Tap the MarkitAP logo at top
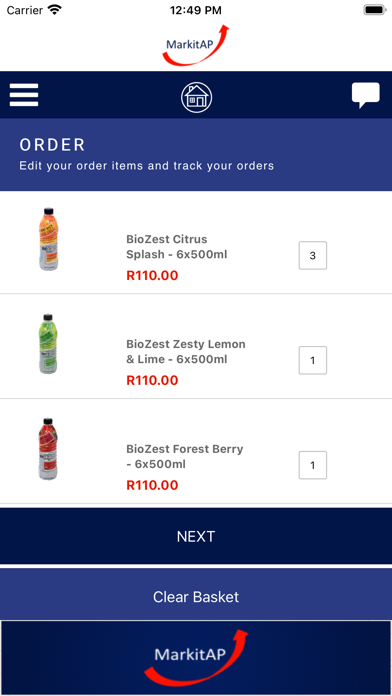The image size is (392, 696). (x=195, y=44)
